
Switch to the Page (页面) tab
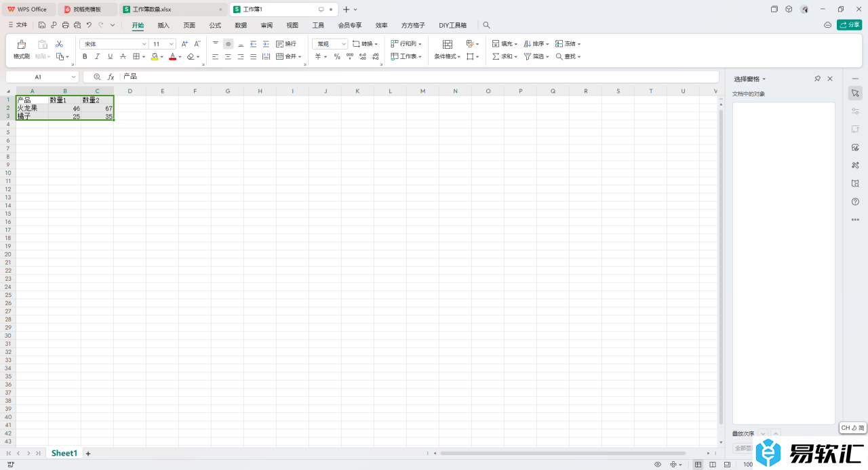point(189,25)
